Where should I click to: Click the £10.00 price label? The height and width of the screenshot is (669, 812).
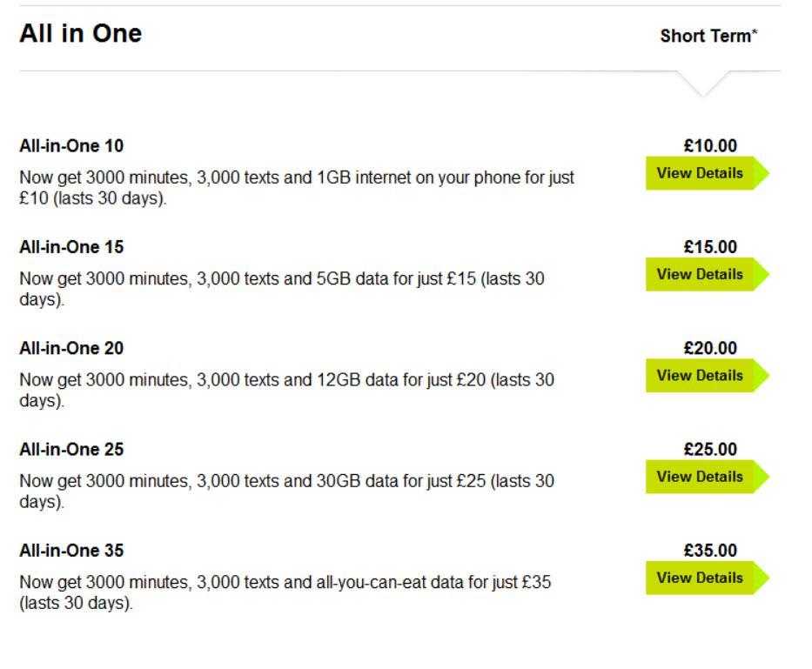click(x=710, y=146)
